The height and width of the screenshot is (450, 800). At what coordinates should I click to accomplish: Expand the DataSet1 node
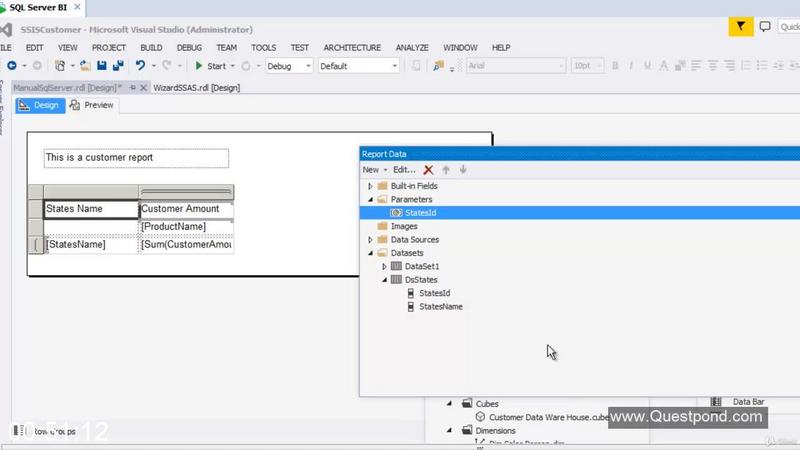pyautogui.click(x=384, y=266)
